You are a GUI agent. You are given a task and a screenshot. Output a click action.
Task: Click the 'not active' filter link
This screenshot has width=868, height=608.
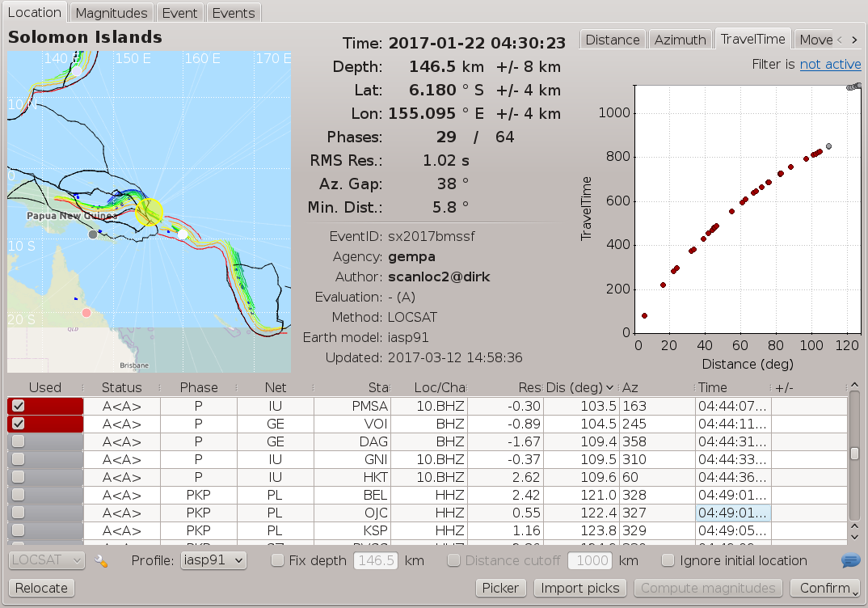coord(830,64)
